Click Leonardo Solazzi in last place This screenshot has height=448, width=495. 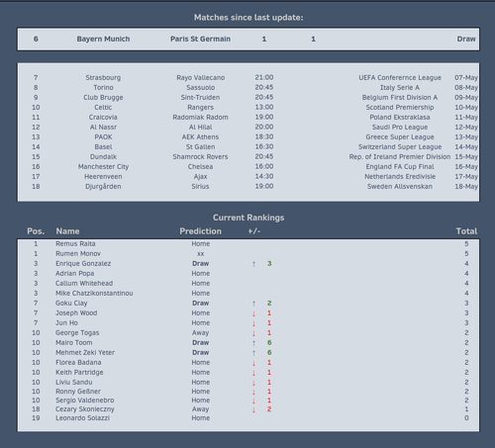coord(82,418)
